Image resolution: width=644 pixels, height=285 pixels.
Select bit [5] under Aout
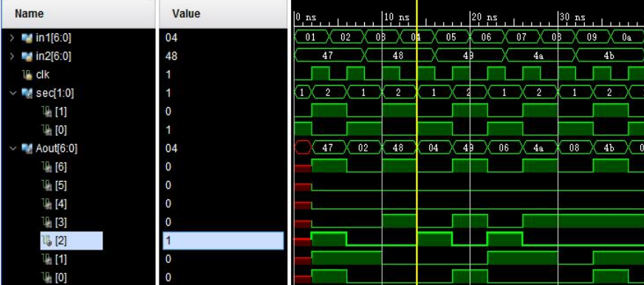[x=61, y=185]
